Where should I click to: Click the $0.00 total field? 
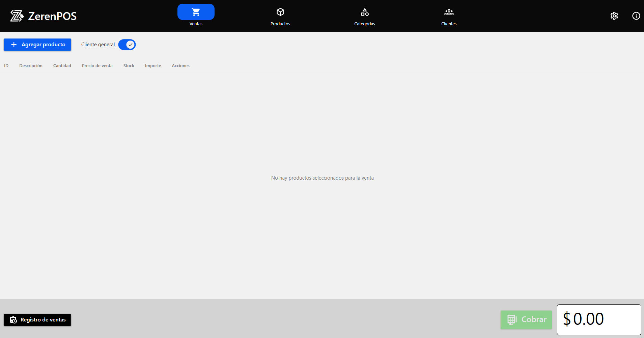pos(599,319)
